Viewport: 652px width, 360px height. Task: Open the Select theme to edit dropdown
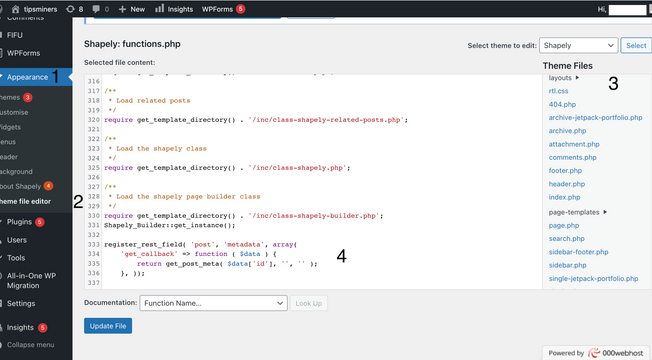tap(578, 45)
